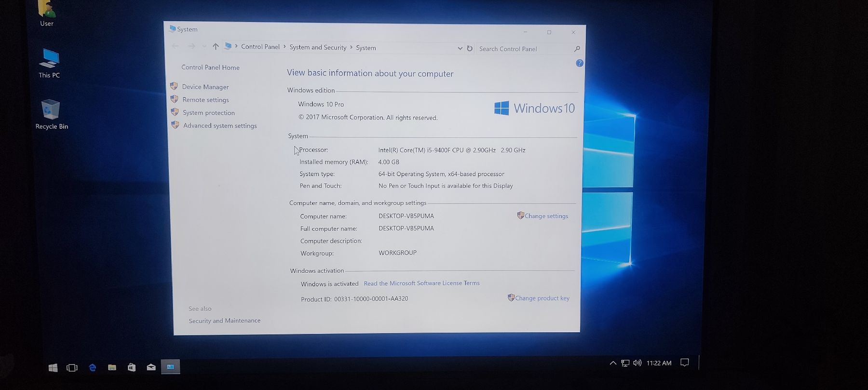868x390 pixels.
Task: Open System protection link
Action: click(x=209, y=113)
